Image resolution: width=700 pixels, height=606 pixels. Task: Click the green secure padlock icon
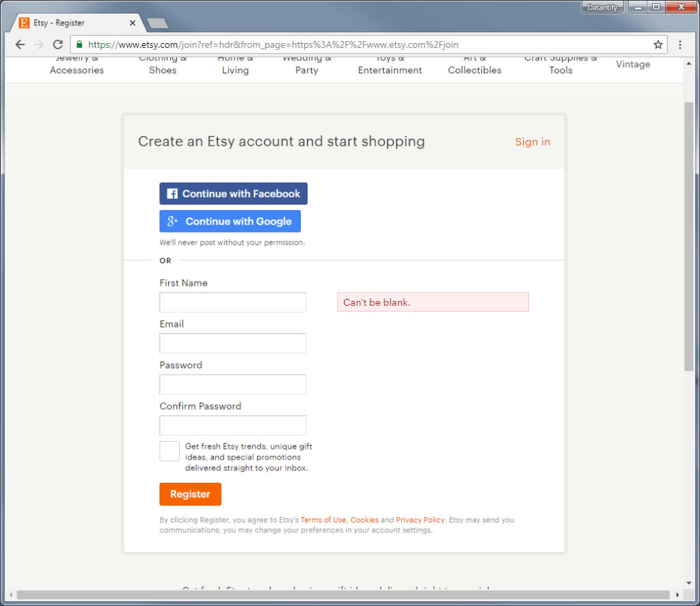point(79,44)
